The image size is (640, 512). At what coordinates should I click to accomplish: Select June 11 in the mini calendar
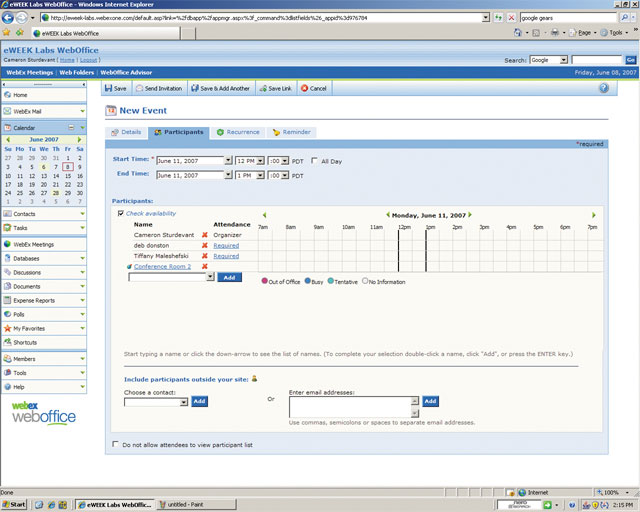click(20, 176)
